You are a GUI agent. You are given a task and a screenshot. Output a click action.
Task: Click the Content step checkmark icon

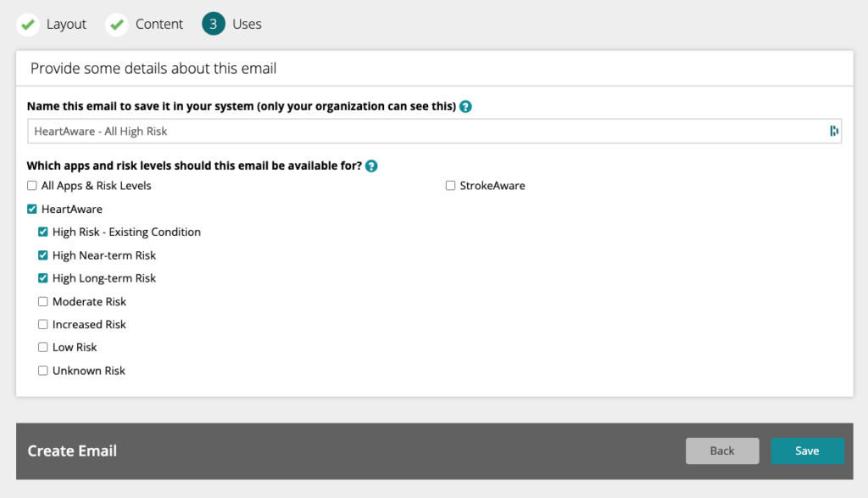(117, 25)
